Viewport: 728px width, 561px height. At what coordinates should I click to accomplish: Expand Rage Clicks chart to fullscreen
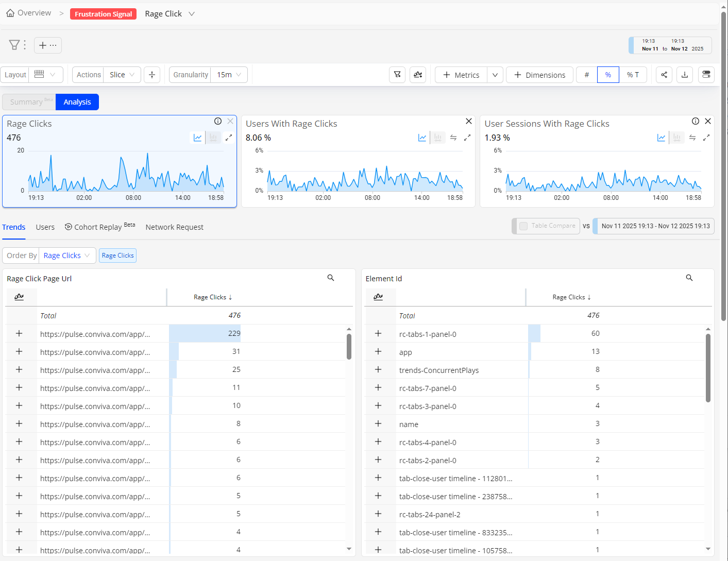tap(229, 138)
